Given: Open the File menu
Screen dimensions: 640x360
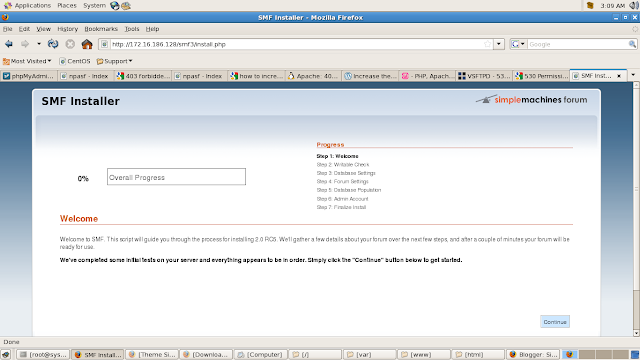Looking at the screenshot, I should click(7, 29).
